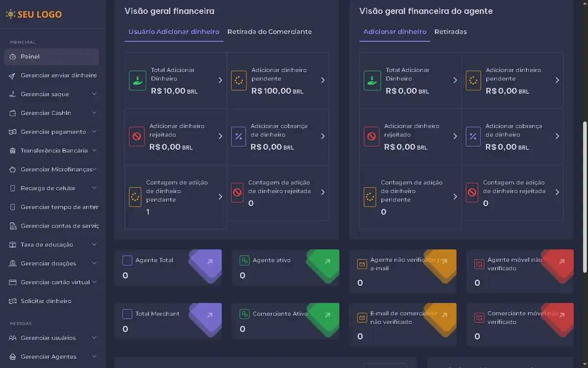
Task: Click the page vertical scrollbar
Action: [x=585, y=196]
